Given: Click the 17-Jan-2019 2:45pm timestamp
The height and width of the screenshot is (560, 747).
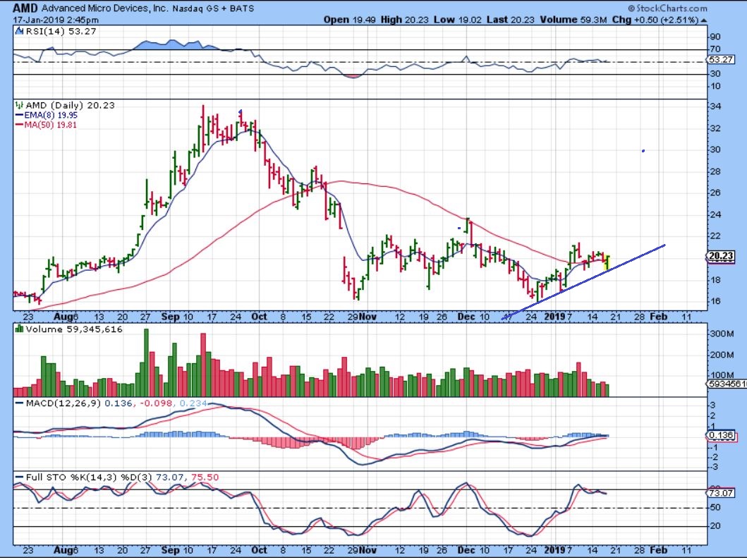Looking at the screenshot, I should (56, 20).
